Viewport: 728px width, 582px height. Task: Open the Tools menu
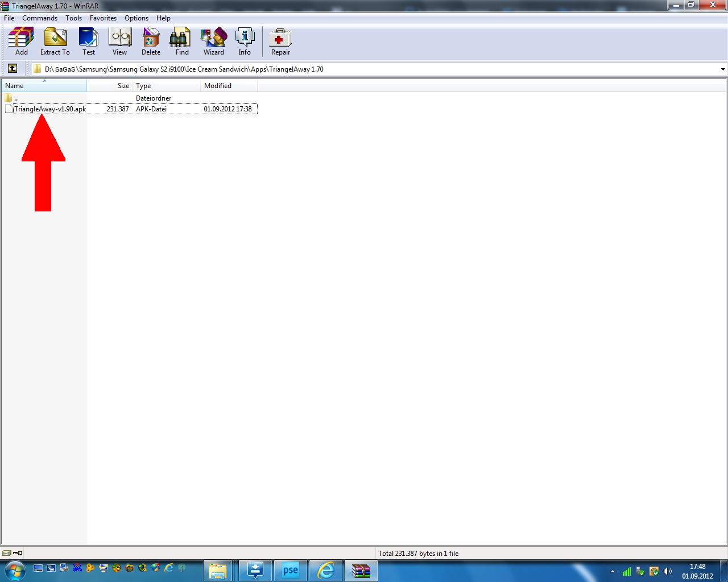(73, 18)
